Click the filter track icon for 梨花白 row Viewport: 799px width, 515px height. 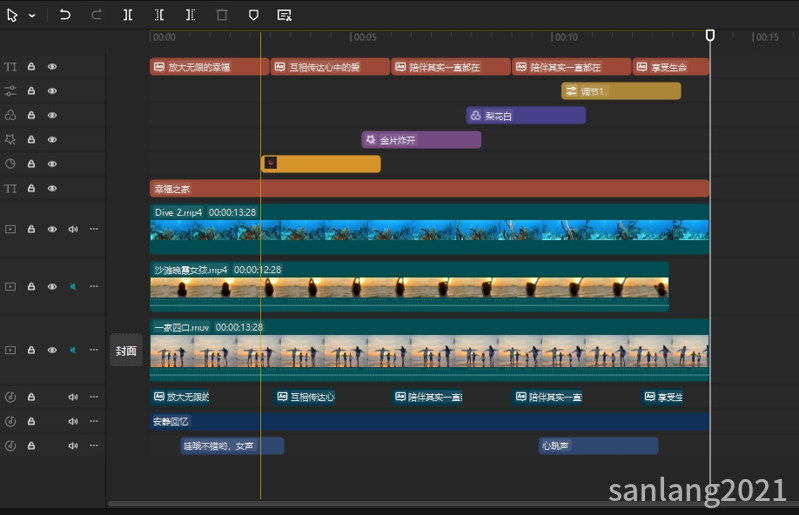[x=10, y=115]
